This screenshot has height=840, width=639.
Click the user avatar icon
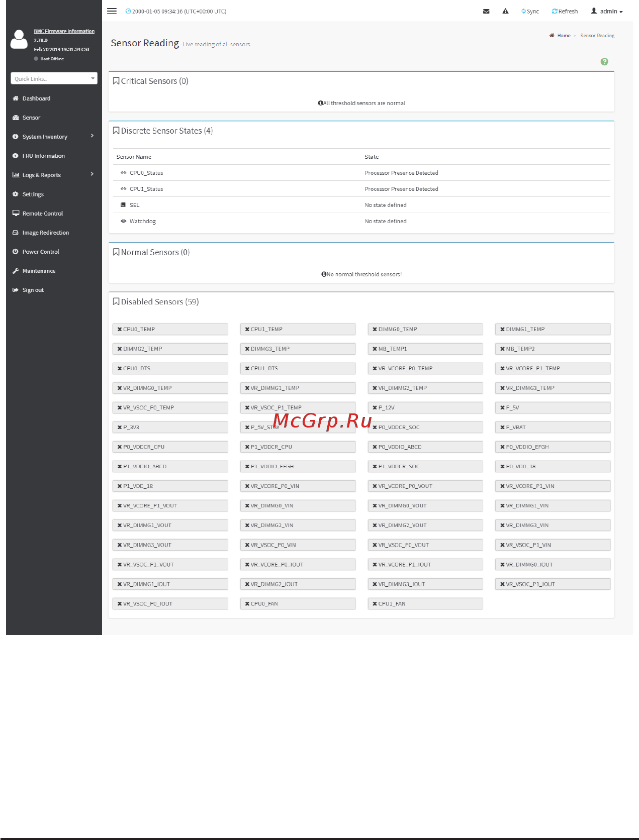coord(19,39)
